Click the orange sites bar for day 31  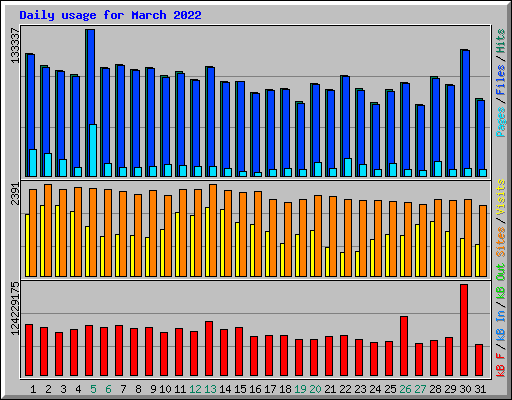click(x=483, y=241)
